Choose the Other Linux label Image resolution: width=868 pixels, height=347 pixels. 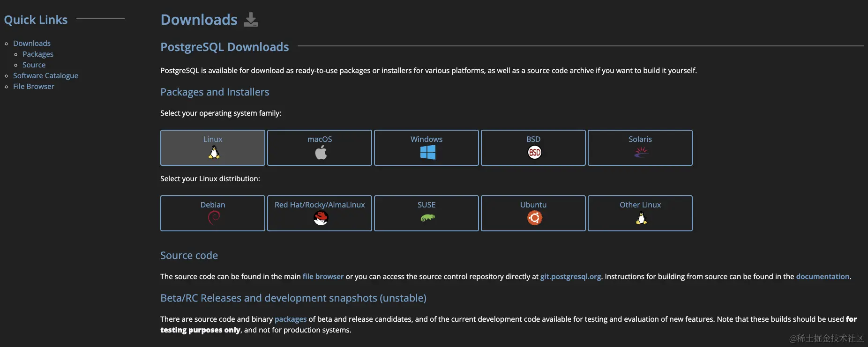click(x=640, y=205)
